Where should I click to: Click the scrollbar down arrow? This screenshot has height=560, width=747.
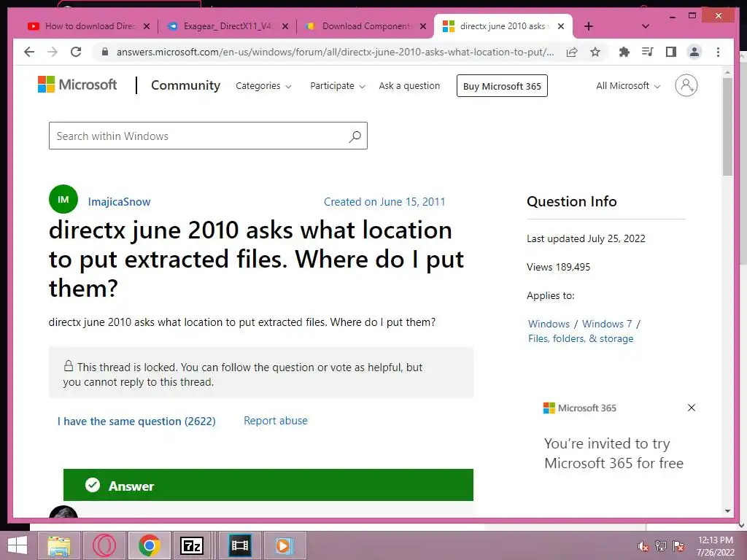tap(727, 511)
